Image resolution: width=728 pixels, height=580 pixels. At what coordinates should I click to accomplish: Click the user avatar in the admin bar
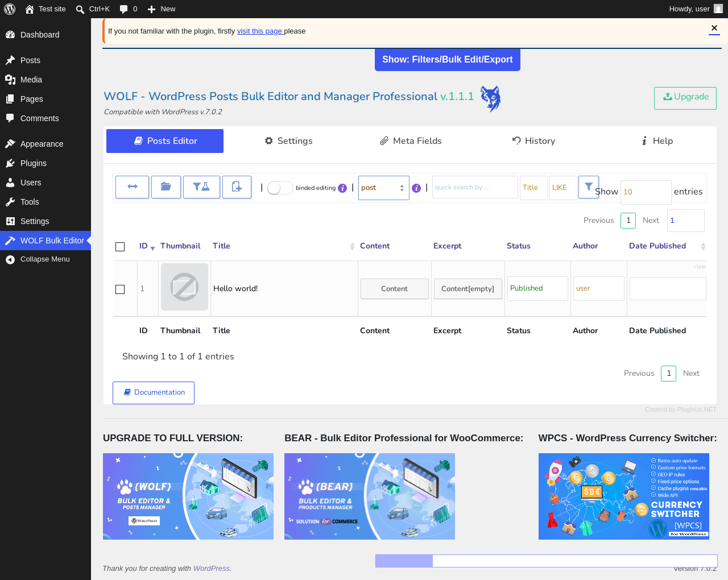tap(718, 9)
